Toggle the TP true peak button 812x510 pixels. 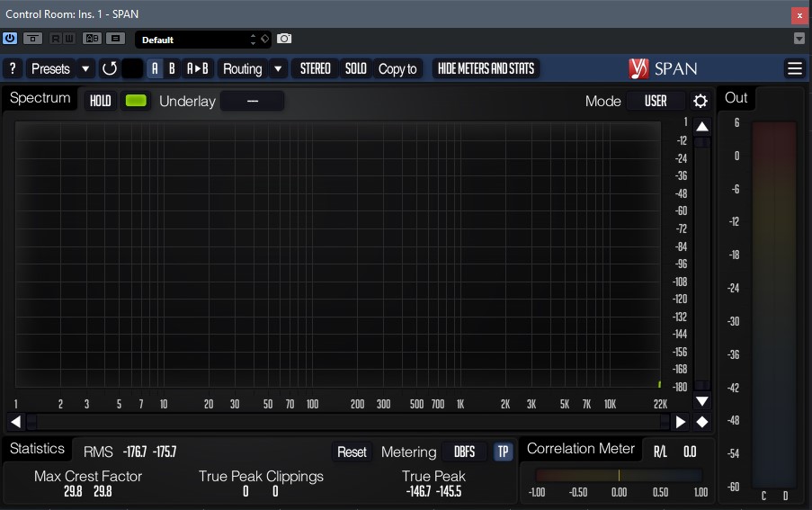[503, 452]
